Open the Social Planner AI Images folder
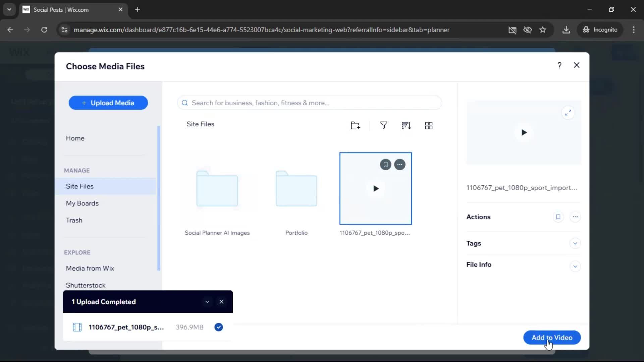The image size is (644, 362). 217,188
